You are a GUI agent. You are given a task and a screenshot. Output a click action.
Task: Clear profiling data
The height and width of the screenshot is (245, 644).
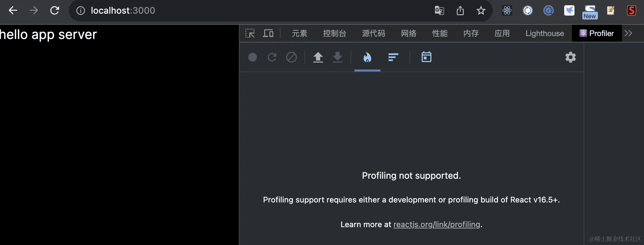(291, 58)
